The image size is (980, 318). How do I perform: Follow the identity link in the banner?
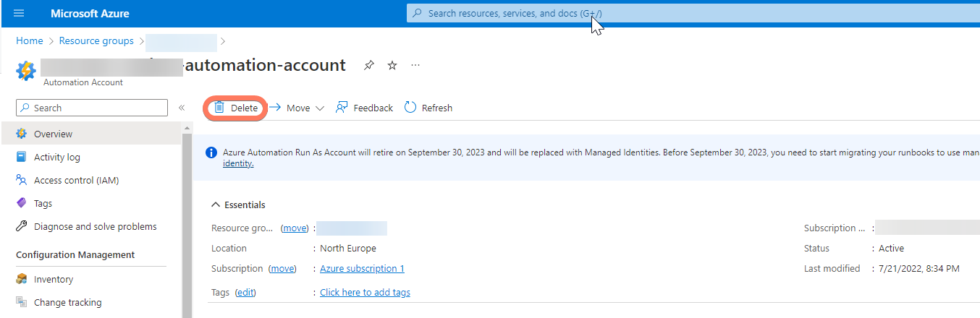238,163
